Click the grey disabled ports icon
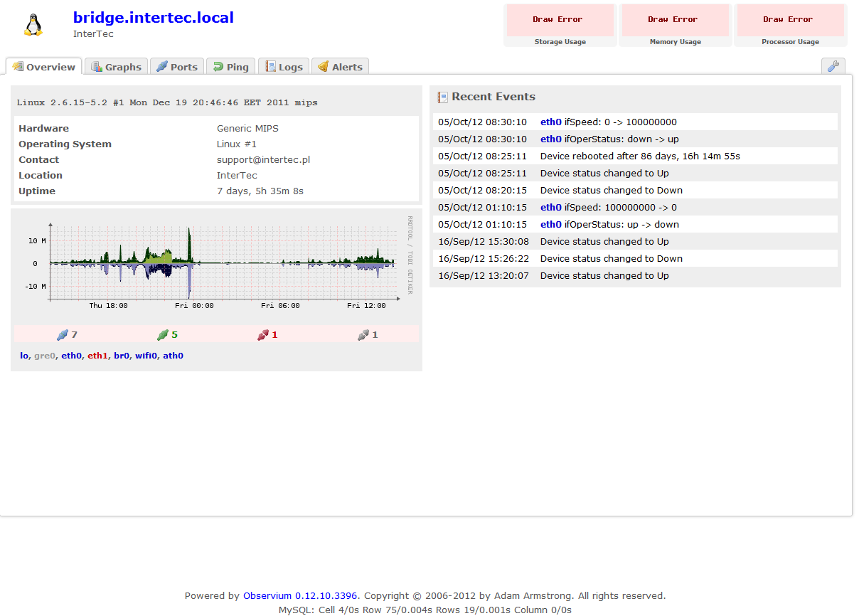The height and width of the screenshot is (616, 859). tap(363, 335)
